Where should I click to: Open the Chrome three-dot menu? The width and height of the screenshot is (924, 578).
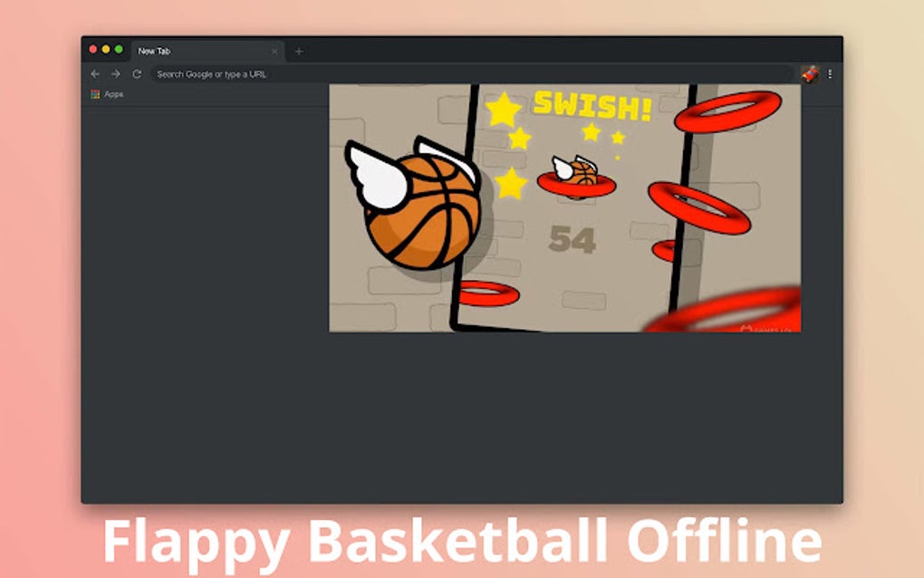coord(830,73)
